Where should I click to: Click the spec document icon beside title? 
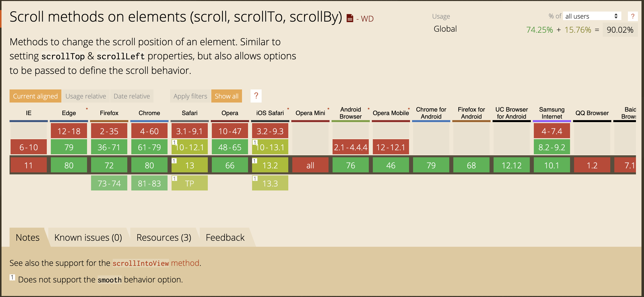click(350, 18)
